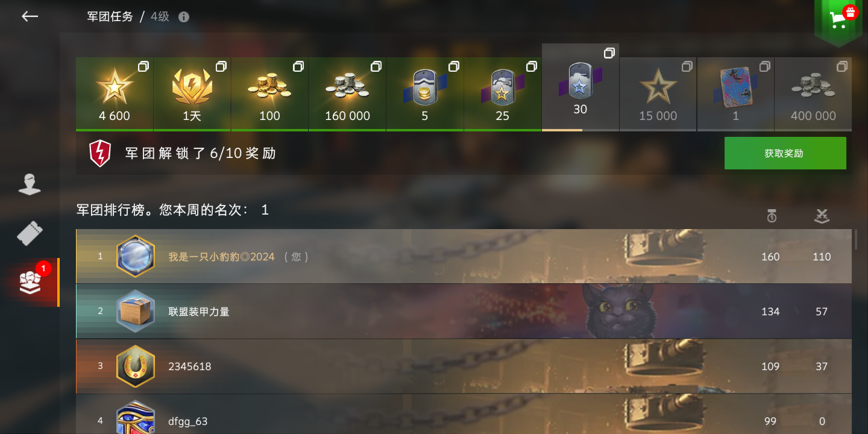Open the player profile sidebar icon
868x434 pixels.
click(30, 184)
